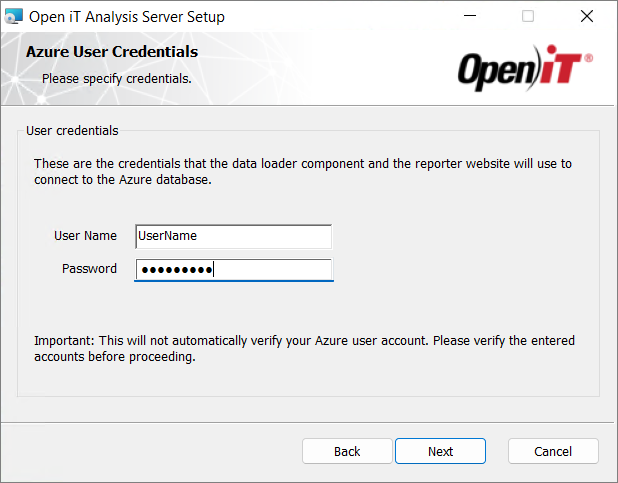The width and height of the screenshot is (618, 483).
Task: Go back with the Back button
Action: click(x=347, y=451)
